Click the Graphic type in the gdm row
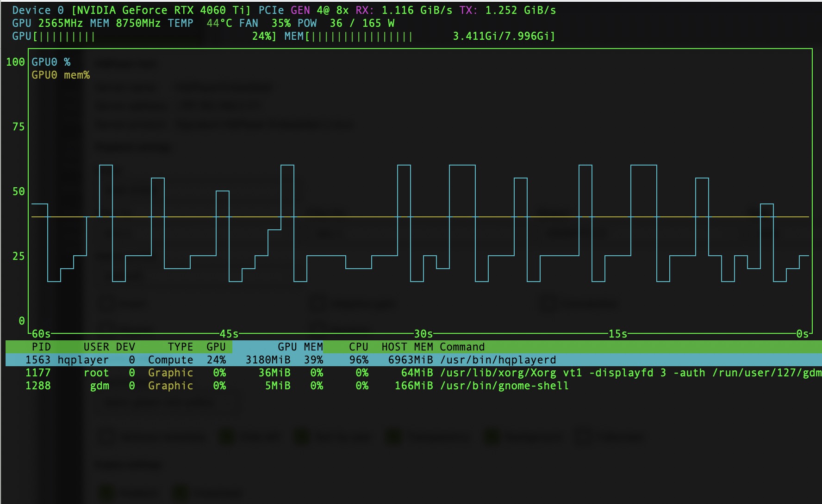 (x=171, y=386)
